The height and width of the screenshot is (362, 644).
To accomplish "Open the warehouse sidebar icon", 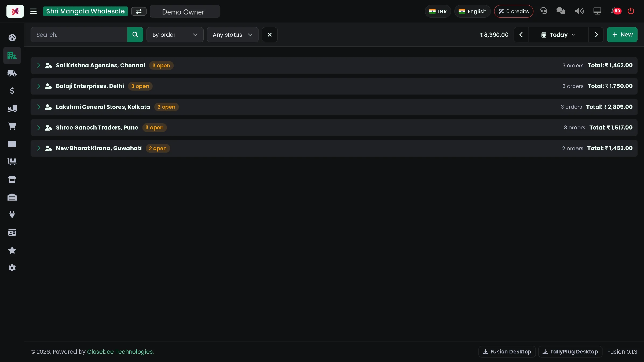I will (x=12, y=197).
